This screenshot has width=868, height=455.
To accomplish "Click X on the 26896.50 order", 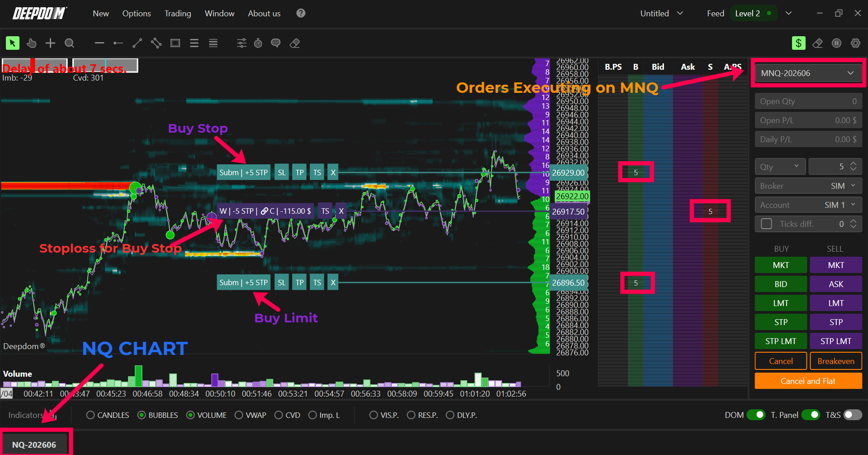I will coord(333,283).
